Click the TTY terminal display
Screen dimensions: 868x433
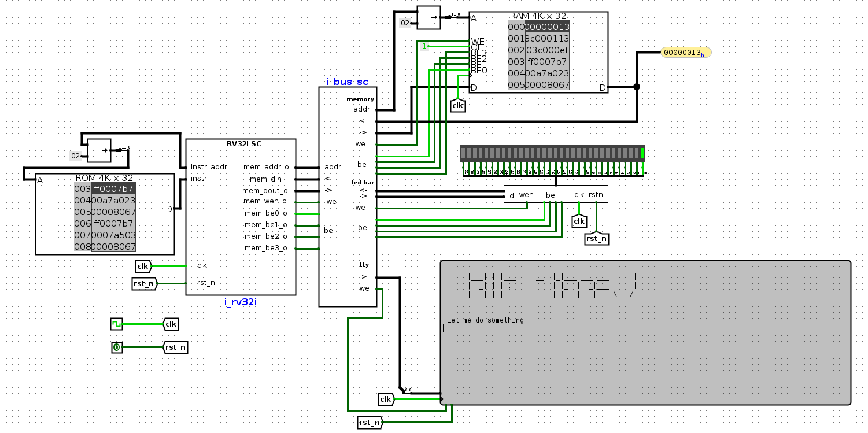click(645, 333)
